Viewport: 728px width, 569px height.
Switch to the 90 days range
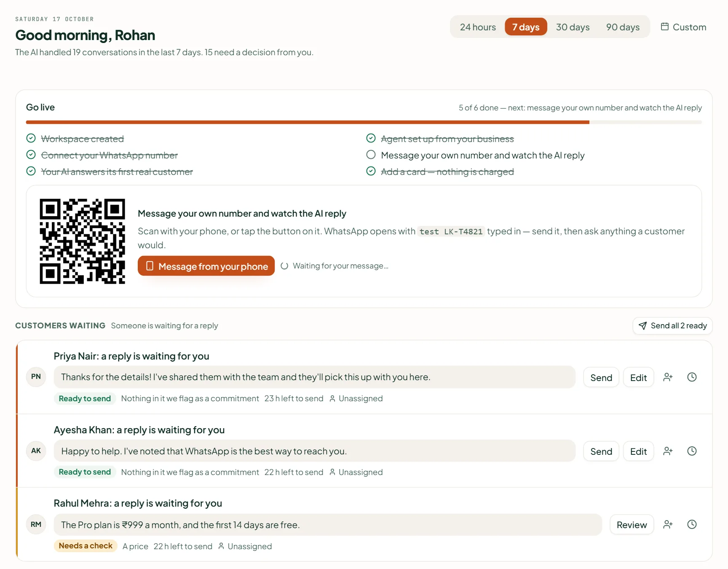623,27
